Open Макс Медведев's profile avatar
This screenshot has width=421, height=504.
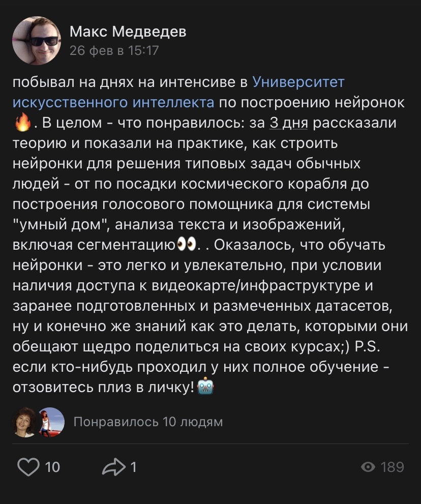[37, 41]
